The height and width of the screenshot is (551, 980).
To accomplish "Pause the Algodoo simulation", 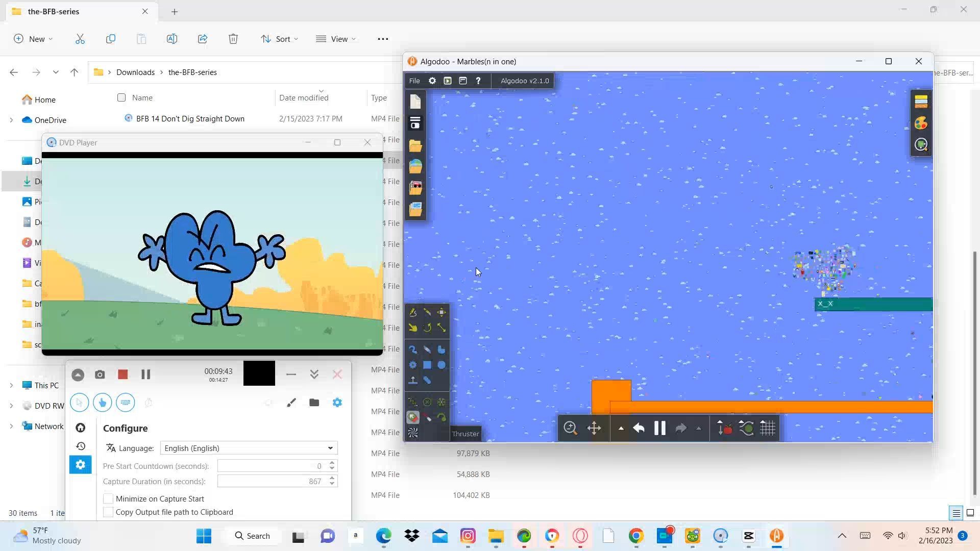I will click(x=659, y=428).
